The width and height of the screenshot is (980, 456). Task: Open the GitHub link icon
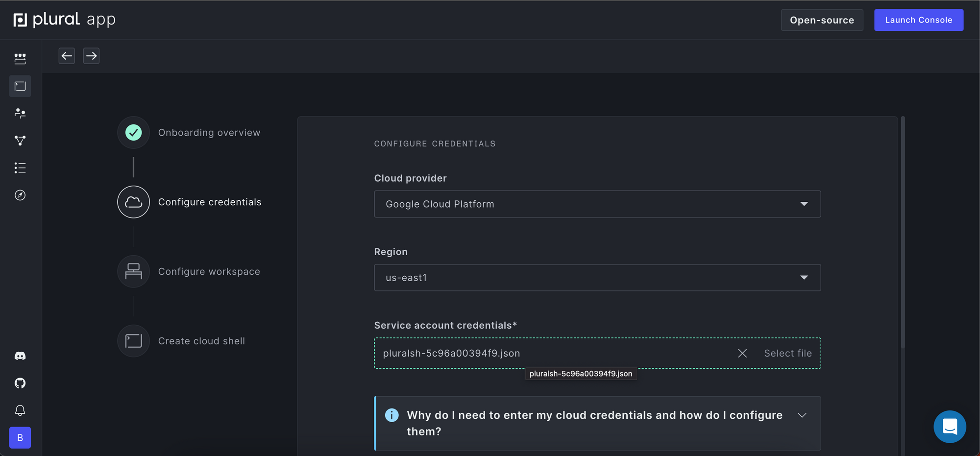click(x=20, y=383)
